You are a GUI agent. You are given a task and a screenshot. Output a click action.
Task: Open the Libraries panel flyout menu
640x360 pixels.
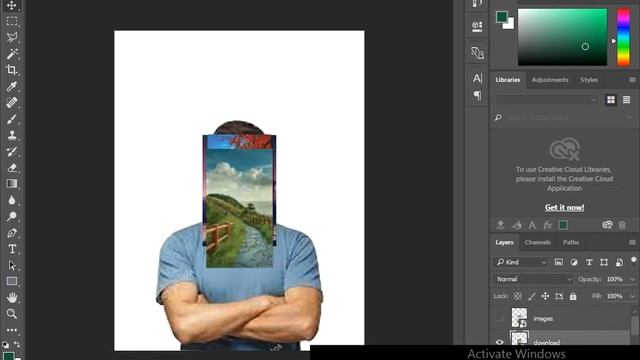click(x=632, y=80)
